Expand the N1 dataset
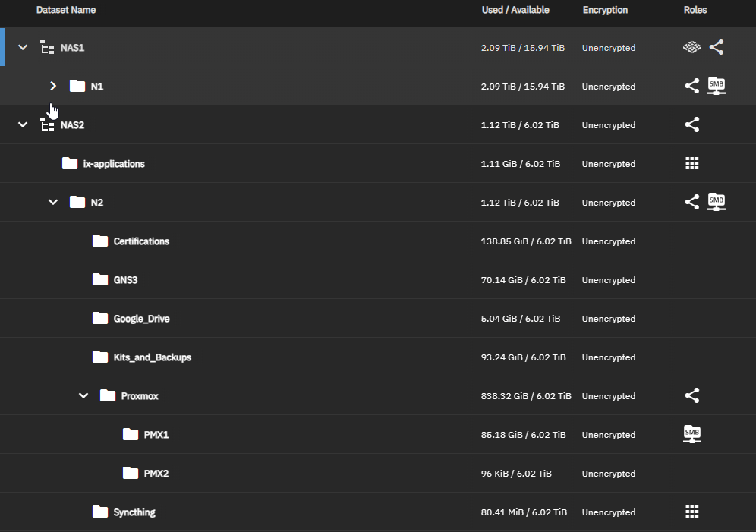The height and width of the screenshot is (532, 756). pos(53,86)
